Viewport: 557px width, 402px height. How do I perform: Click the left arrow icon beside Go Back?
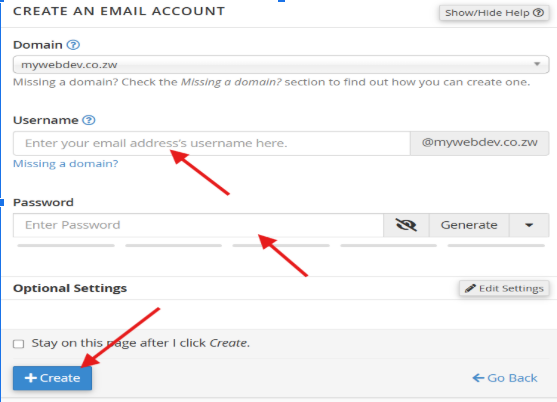click(478, 378)
